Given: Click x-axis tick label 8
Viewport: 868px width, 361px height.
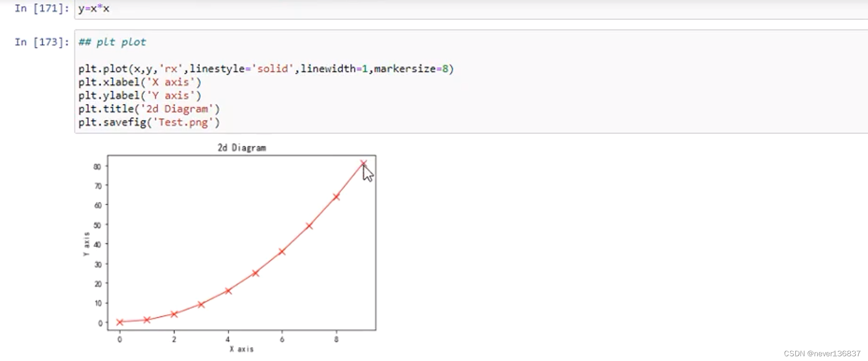Looking at the screenshot, I should pos(336,339).
